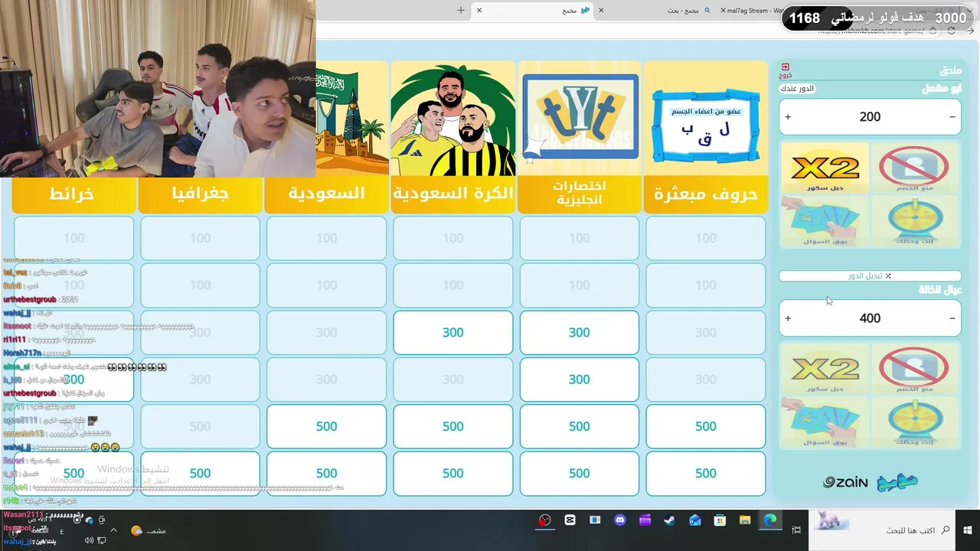Screen dimensions: 980x551
Task: Decrease عيال الخالة score with minus
Action: [x=952, y=318]
